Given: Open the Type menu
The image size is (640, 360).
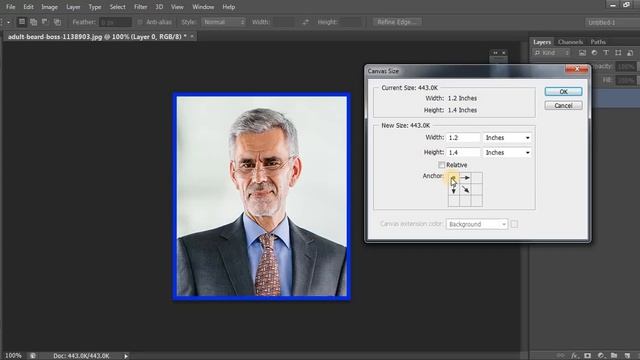Looking at the screenshot, I should [x=95, y=7].
